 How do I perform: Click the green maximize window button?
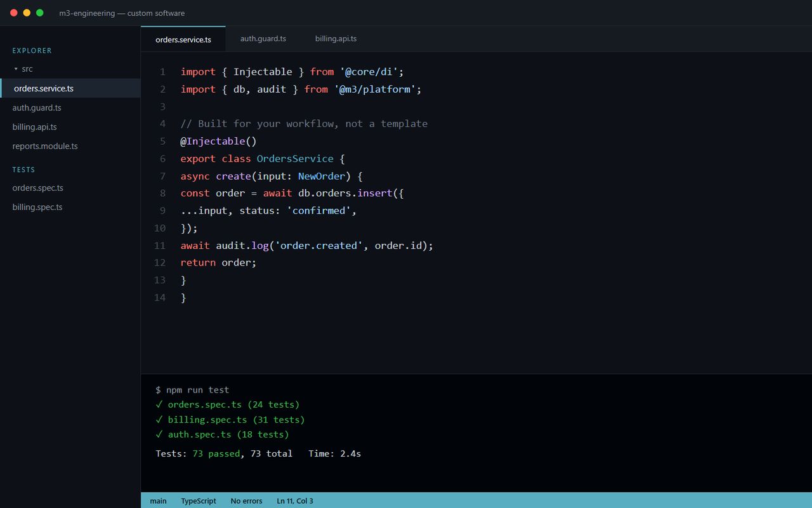coord(40,13)
